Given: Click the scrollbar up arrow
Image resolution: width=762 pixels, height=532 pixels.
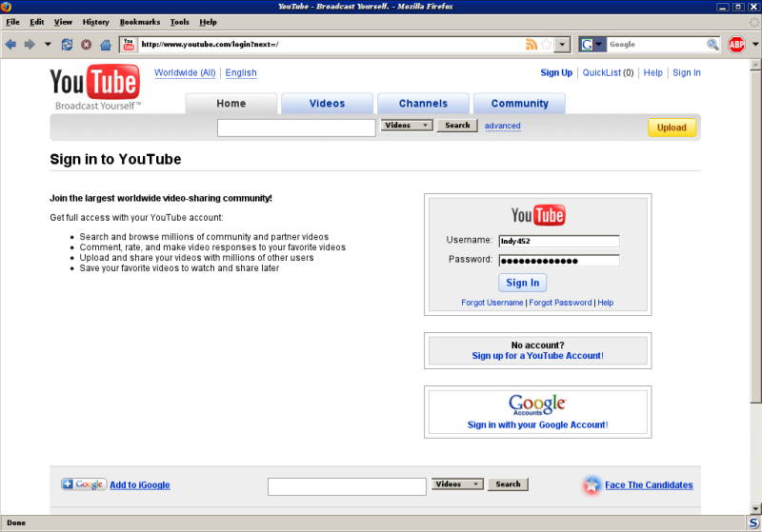Looking at the screenshot, I should pos(755,65).
